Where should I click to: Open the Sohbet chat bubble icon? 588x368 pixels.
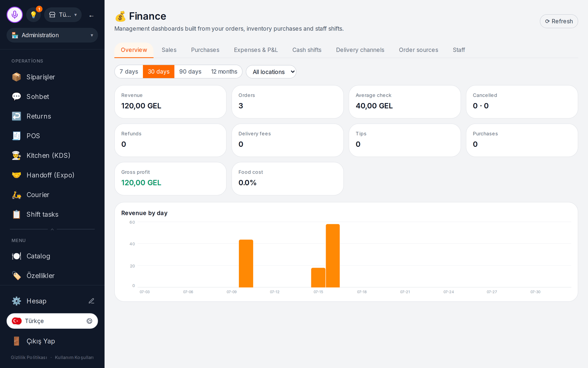click(x=17, y=96)
